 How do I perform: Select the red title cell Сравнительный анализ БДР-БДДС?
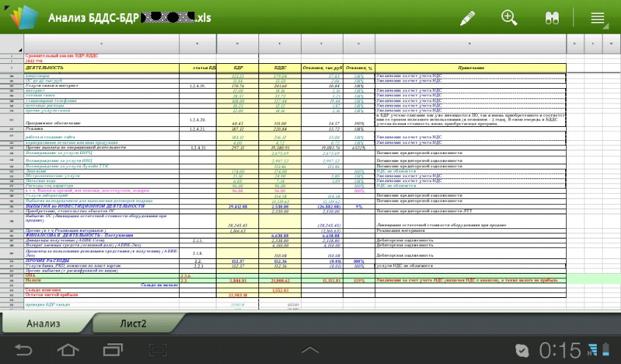point(101,56)
